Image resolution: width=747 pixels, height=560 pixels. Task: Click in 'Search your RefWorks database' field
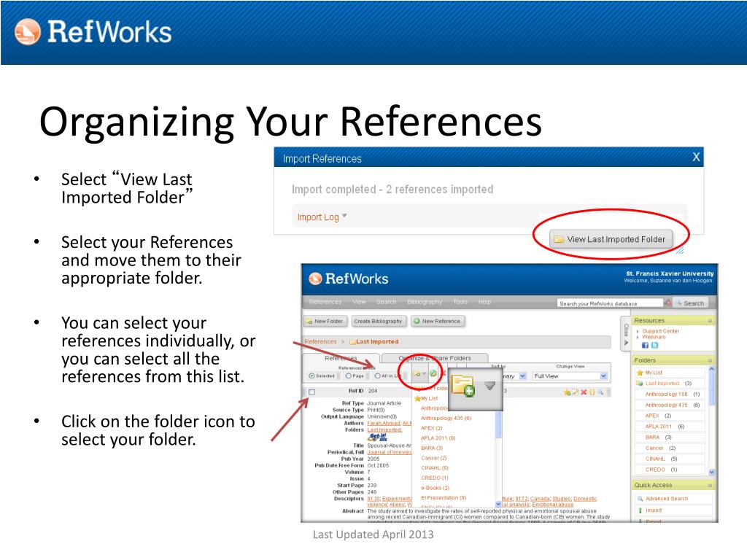[610, 303]
